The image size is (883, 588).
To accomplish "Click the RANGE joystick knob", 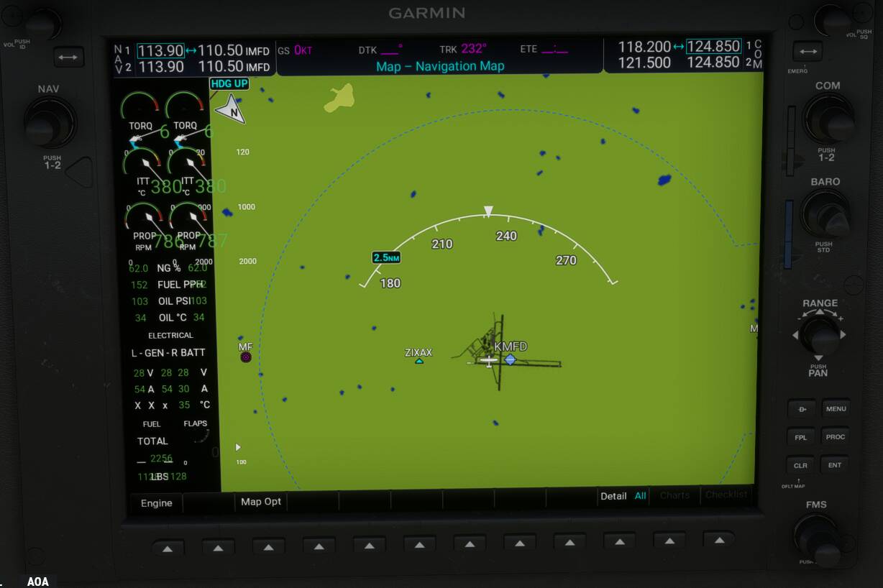I will tap(819, 334).
